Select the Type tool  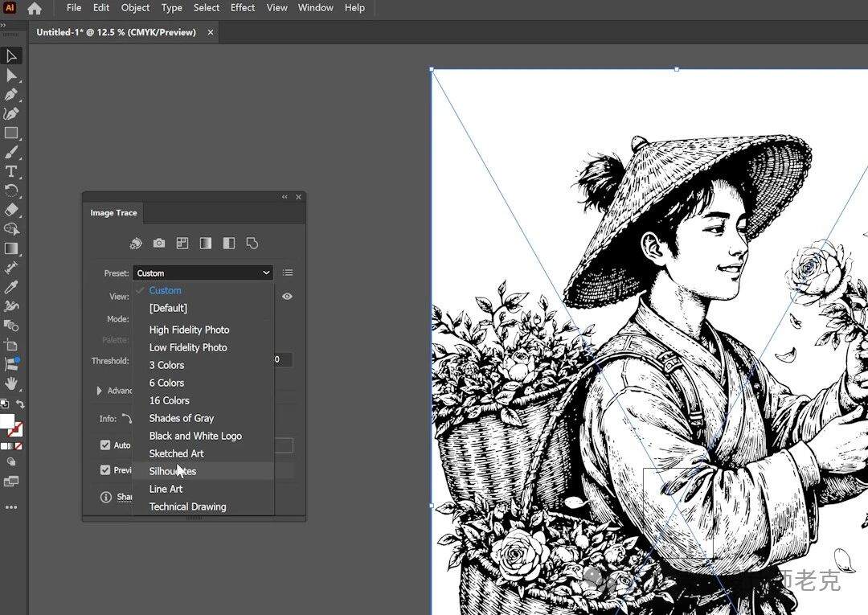[x=11, y=171]
